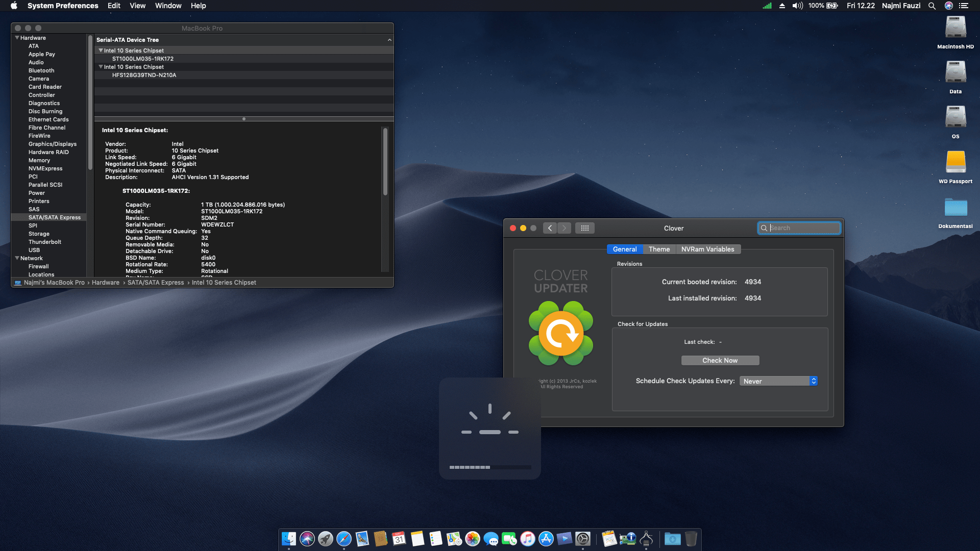
Task: Collapse first Intel 10 Series Chipset node
Action: (101, 51)
